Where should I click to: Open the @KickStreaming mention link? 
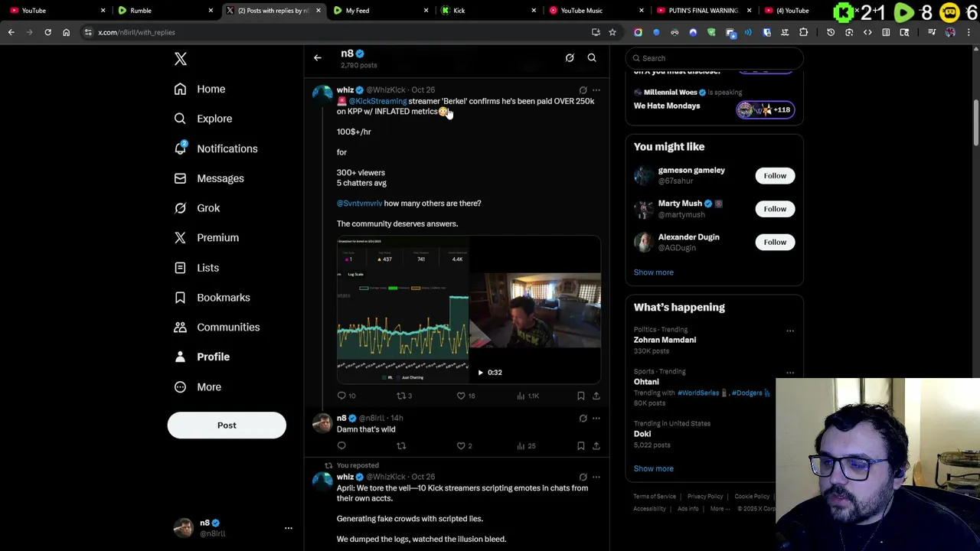click(x=377, y=101)
